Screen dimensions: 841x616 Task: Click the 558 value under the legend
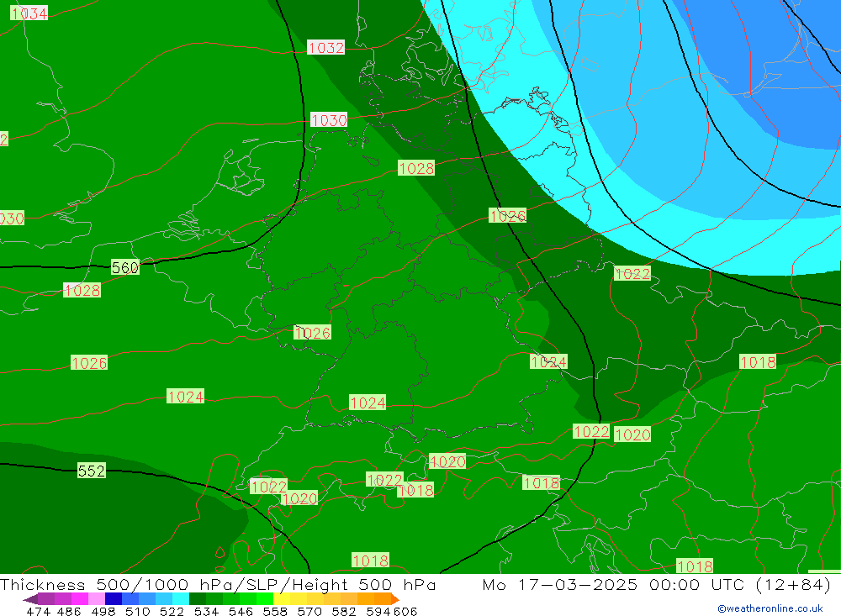pos(275,611)
